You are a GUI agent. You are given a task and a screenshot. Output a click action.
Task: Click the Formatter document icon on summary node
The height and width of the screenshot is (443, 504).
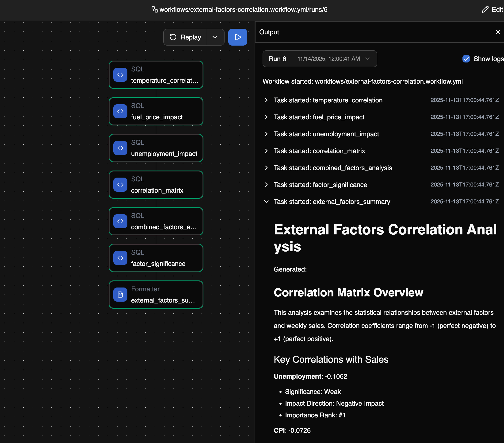coord(120,294)
